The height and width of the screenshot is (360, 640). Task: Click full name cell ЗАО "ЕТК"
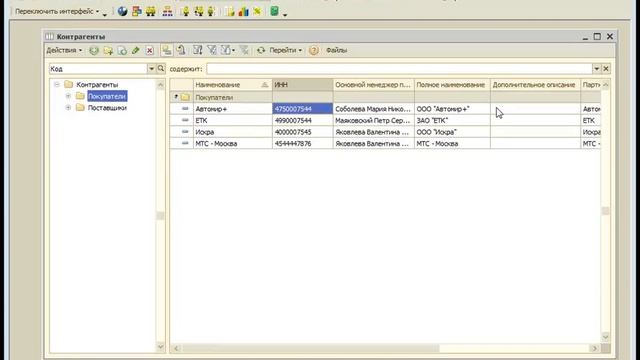(x=452, y=120)
